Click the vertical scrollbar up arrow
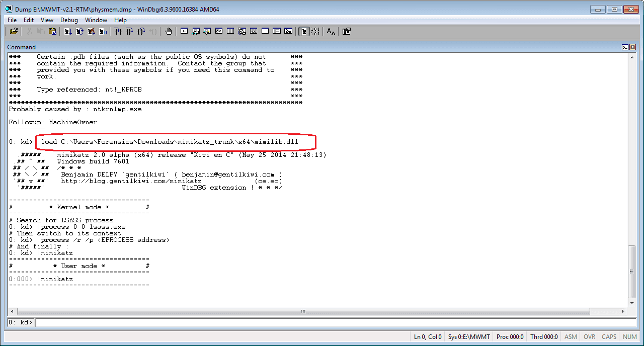The height and width of the screenshot is (346, 644). click(x=632, y=57)
